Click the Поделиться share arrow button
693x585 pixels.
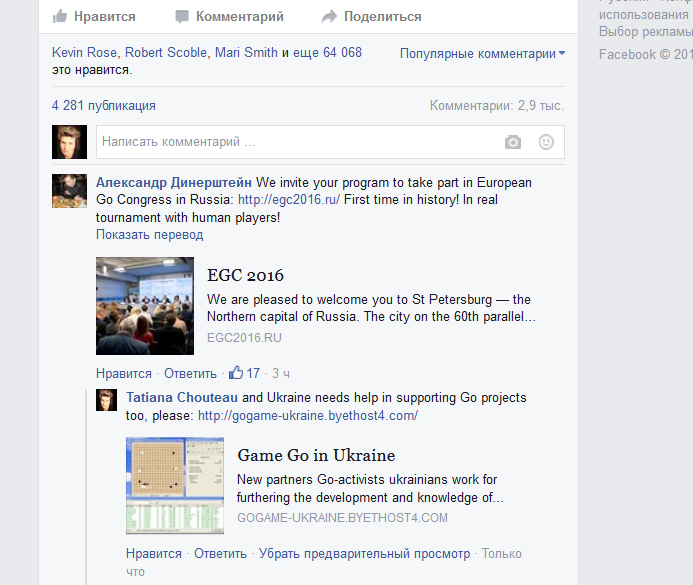point(371,16)
